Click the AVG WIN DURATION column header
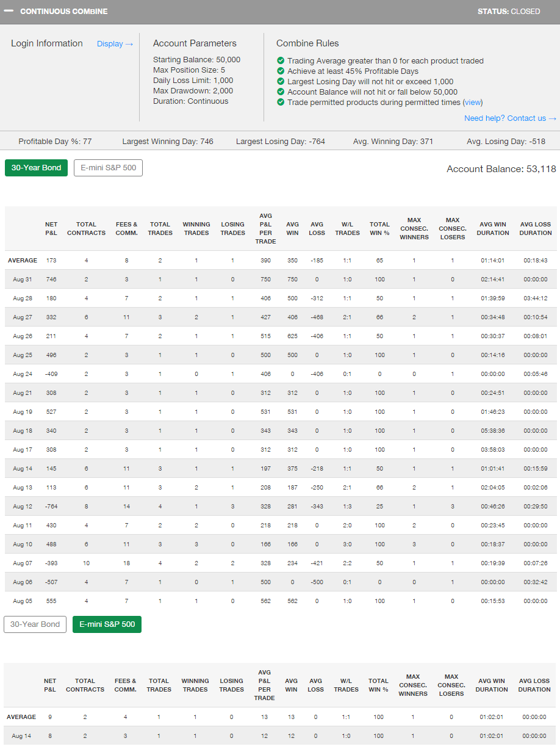 (493, 228)
